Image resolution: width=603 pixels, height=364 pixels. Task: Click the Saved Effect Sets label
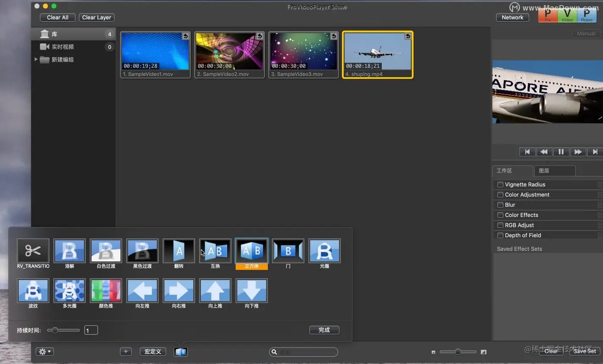coord(520,249)
